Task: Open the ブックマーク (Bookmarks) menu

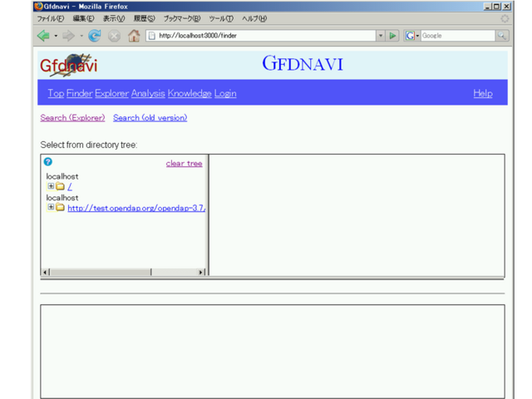Action: [181, 18]
